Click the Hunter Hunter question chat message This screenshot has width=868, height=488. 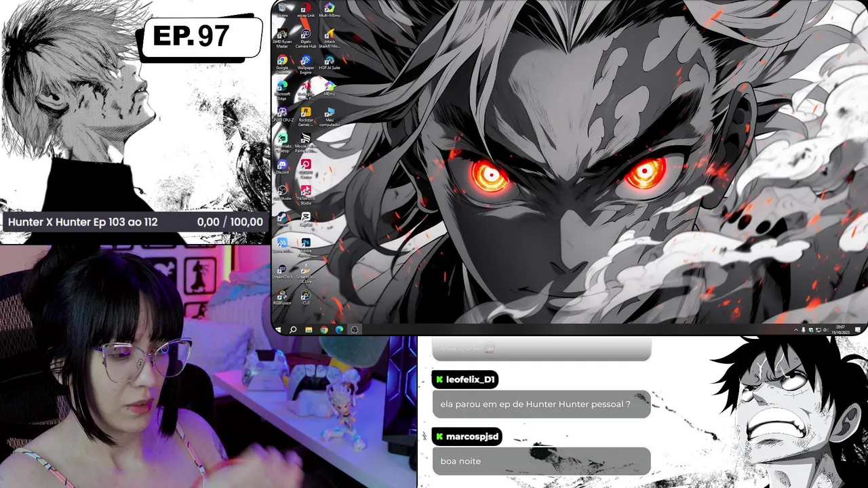pyautogui.click(x=540, y=404)
